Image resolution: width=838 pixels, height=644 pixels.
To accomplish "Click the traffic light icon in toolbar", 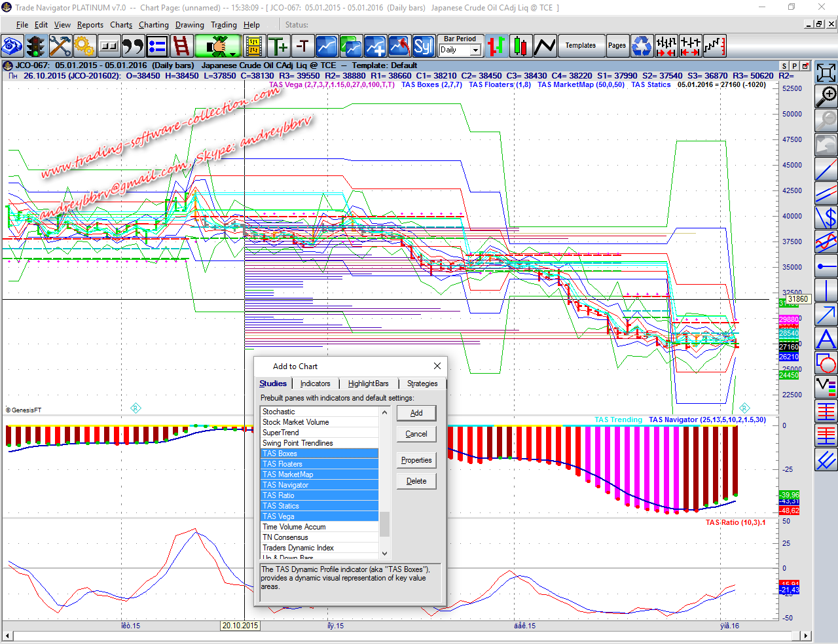I will (x=35, y=46).
